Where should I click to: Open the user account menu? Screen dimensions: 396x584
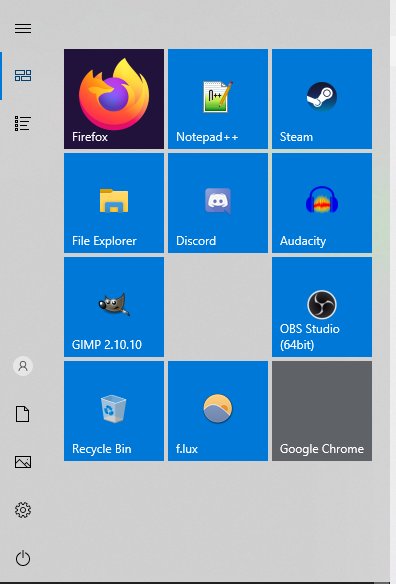23,366
